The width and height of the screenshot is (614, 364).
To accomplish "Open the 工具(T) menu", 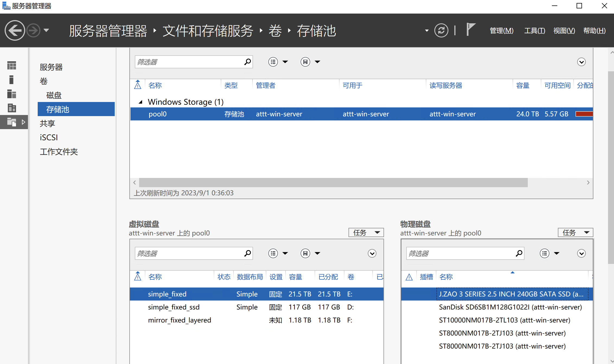I will [x=535, y=31].
